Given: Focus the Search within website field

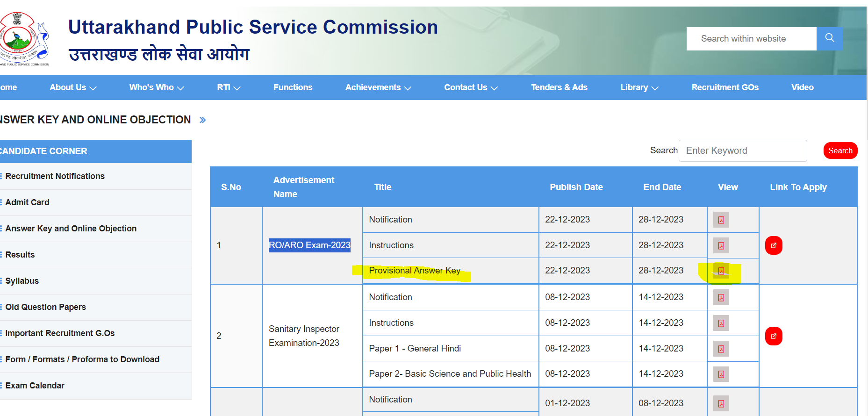Looking at the screenshot, I should coord(751,38).
